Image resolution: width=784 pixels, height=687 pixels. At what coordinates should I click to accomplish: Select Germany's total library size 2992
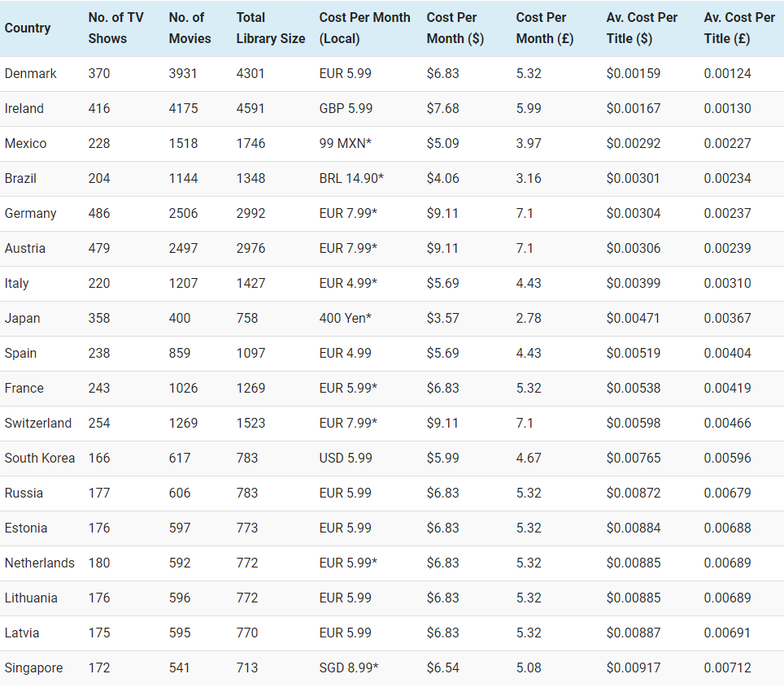[x=250, y=213]
